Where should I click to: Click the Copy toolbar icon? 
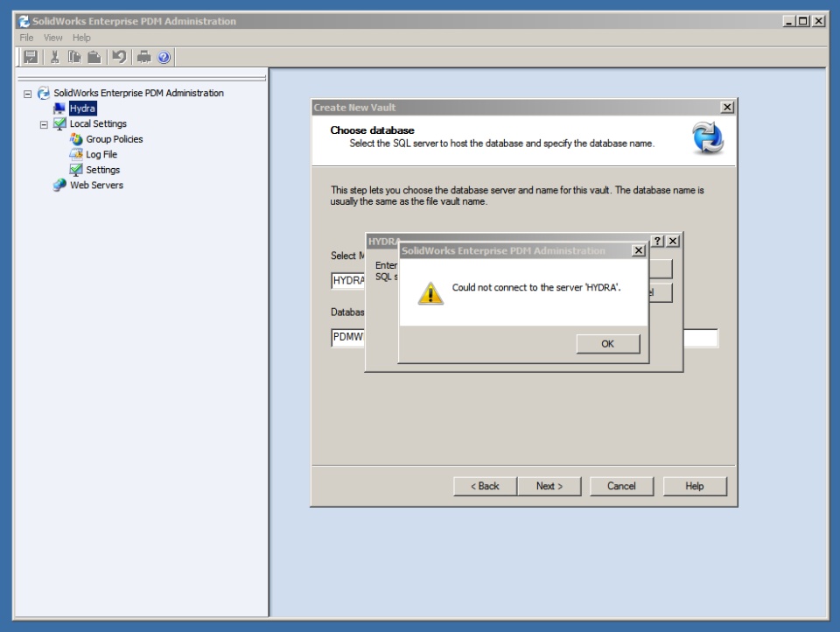pos(74,57)
